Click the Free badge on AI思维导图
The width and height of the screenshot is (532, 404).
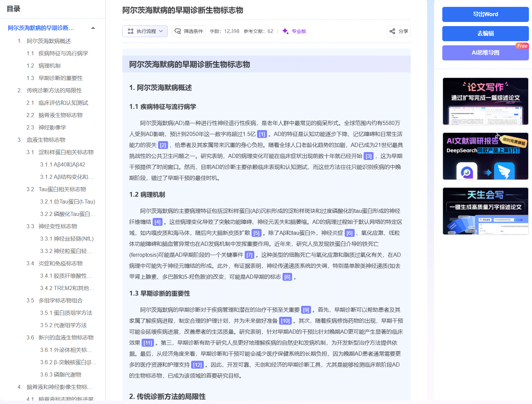click(x=522, y=46)
